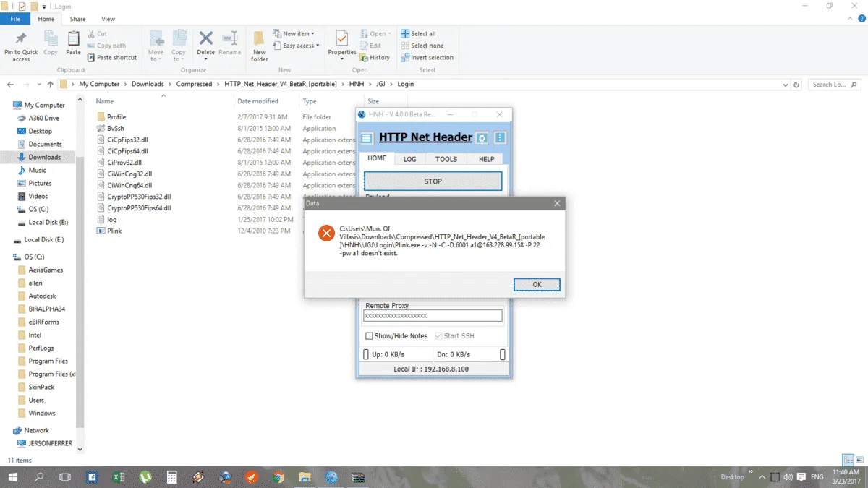
Task: Click OK in Data dialog
Action: [537, 284]
